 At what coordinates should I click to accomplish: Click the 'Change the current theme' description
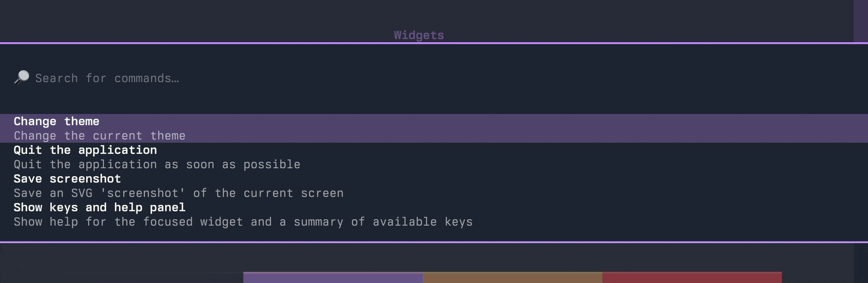(x=100, y=136)
